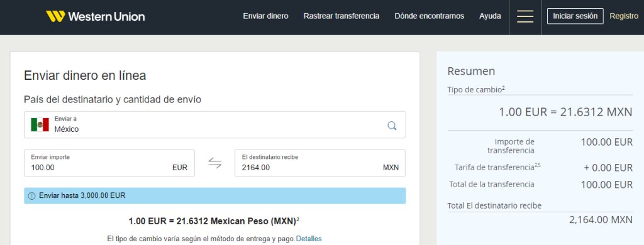Click País del destinatario y cantidad de envío heading
644x245 pixels.
[113, 100]
